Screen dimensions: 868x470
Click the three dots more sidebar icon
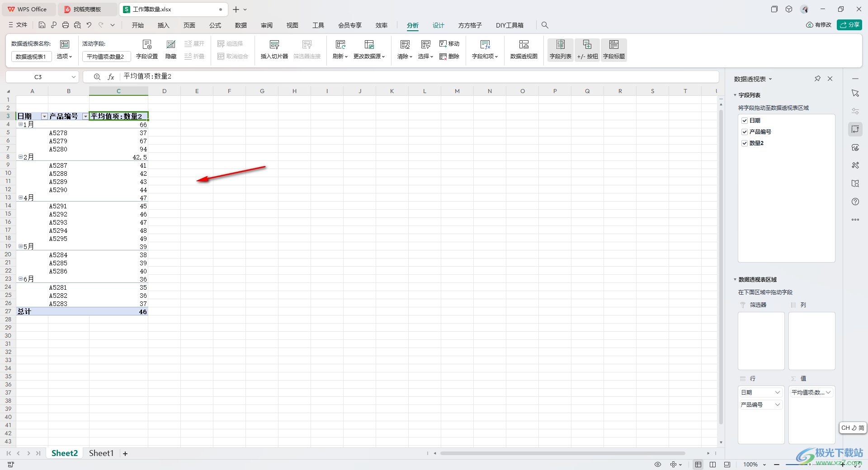pyautogui.click(x=855, y=220)
